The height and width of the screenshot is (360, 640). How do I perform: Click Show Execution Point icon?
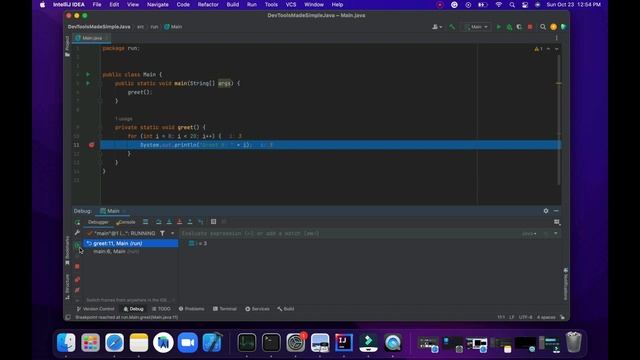[145, 222]
